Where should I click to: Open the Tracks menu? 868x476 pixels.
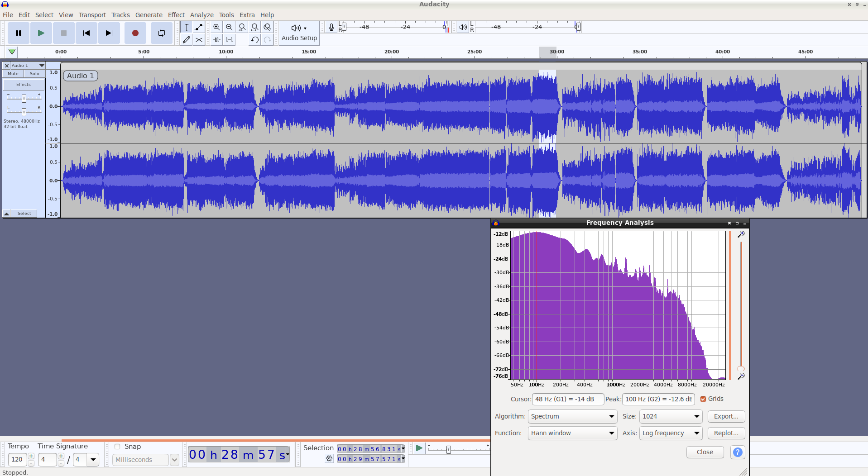click(x=120, y=15)
